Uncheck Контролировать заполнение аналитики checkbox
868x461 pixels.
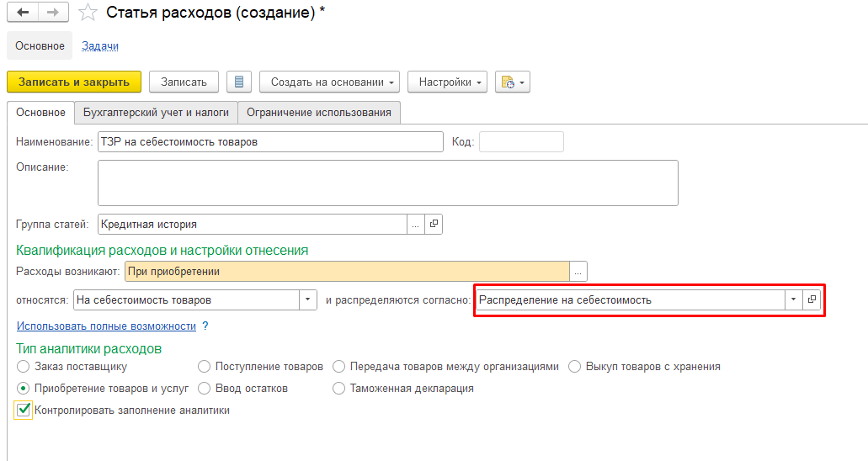point(24,410)
